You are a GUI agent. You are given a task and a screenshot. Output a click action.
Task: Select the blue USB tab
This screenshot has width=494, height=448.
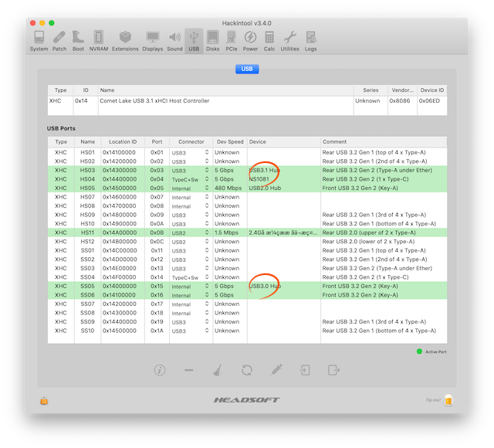[x=247, y=69]
